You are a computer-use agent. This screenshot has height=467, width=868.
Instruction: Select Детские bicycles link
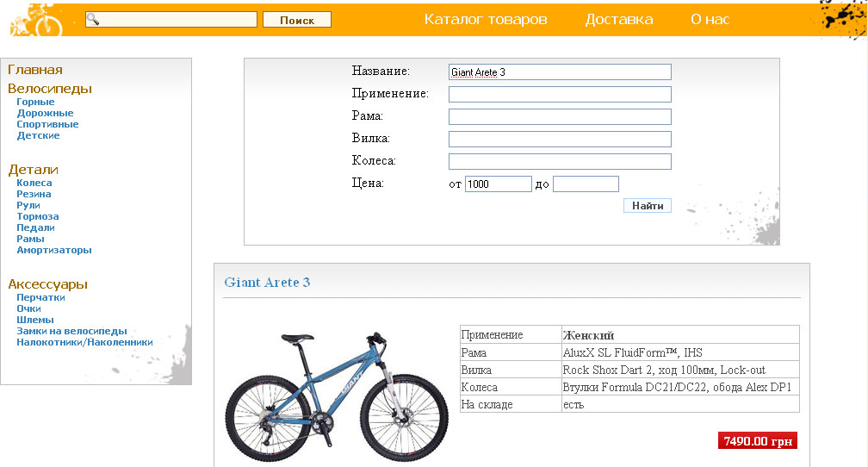[x=38, y=135]
